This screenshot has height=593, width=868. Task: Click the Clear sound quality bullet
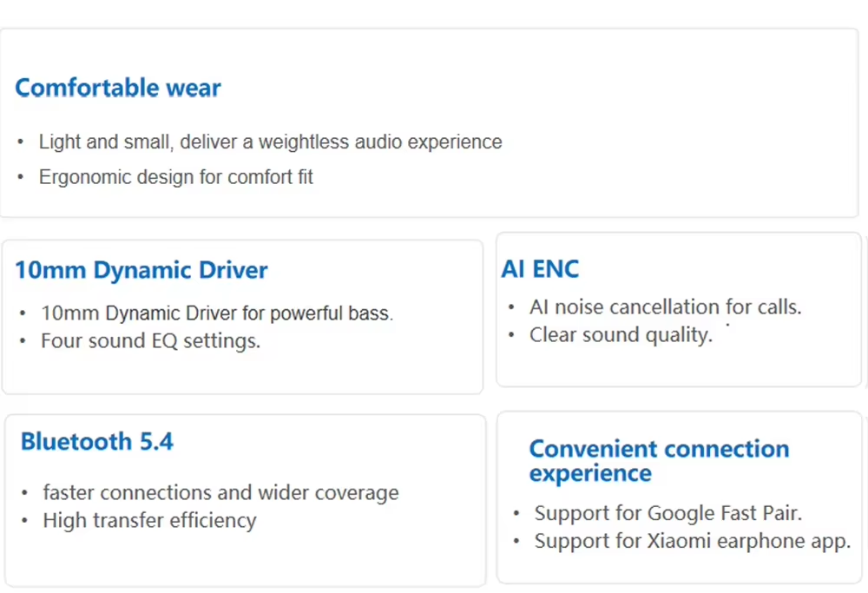[x=620, y=335]
